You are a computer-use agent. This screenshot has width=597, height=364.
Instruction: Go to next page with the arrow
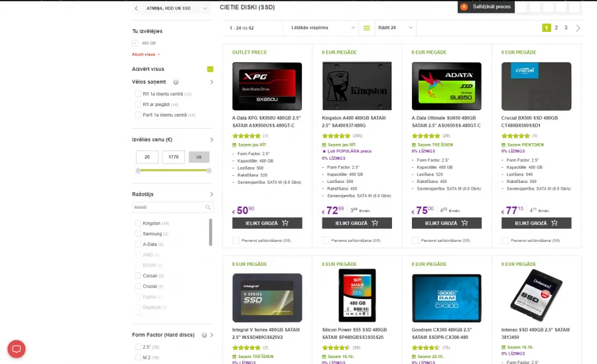pos(578,28)
